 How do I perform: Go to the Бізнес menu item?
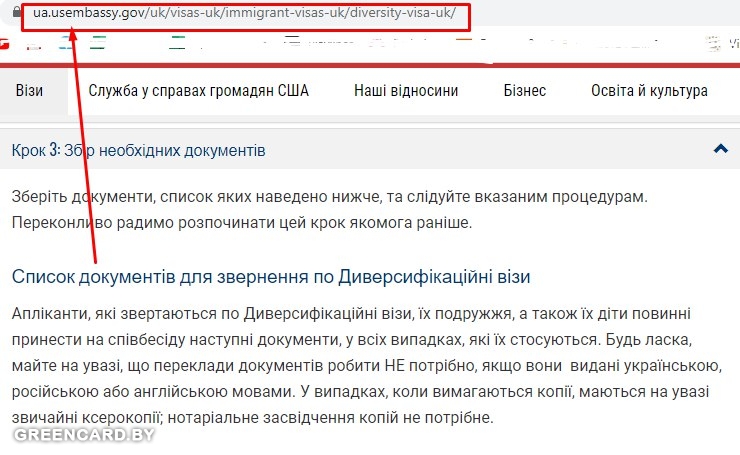point(524,91)
